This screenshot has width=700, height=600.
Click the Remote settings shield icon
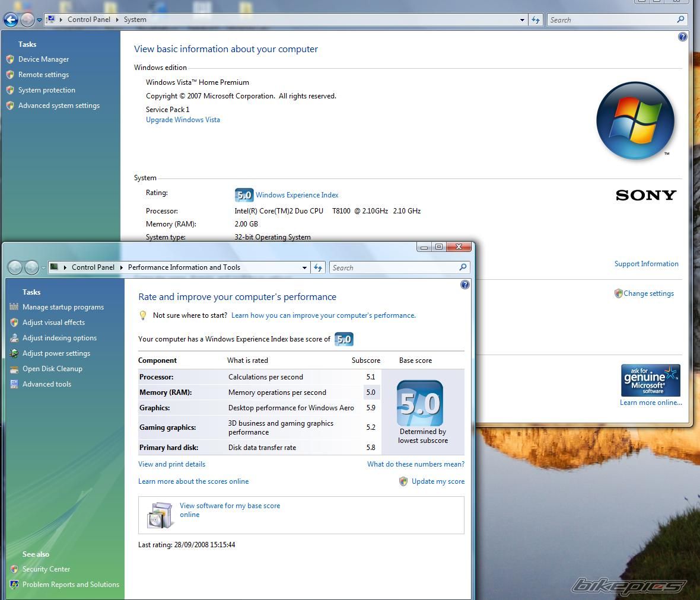point(10,75)
